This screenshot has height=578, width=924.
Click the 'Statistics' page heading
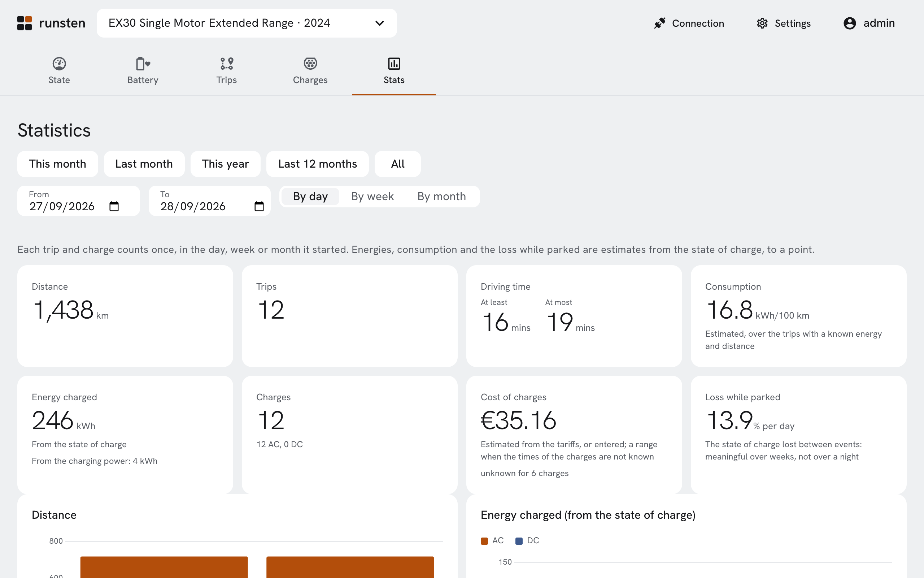coord(54,130)
